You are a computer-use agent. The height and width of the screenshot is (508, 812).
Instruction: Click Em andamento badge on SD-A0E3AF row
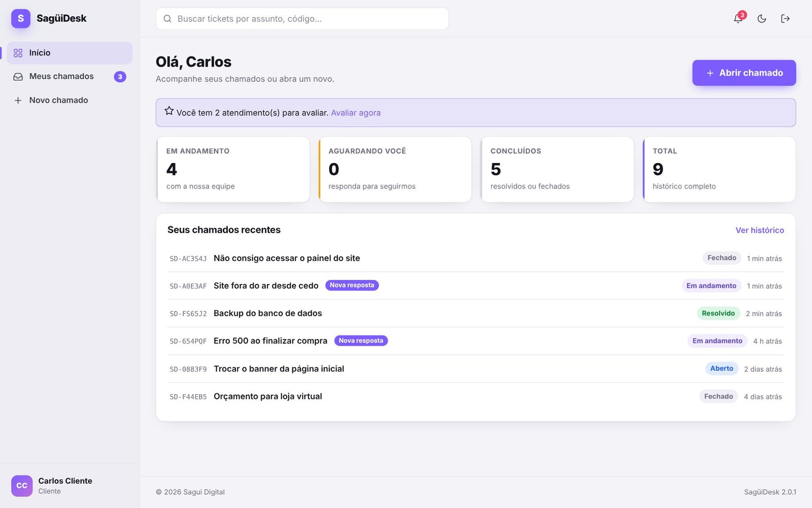pos(711,286)
